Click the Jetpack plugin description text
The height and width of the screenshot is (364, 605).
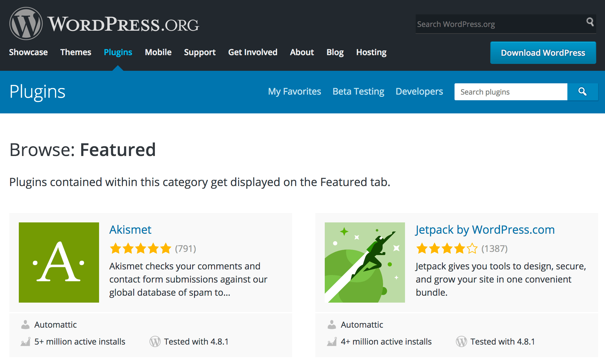pyautogui.click(x=501, y=279)
